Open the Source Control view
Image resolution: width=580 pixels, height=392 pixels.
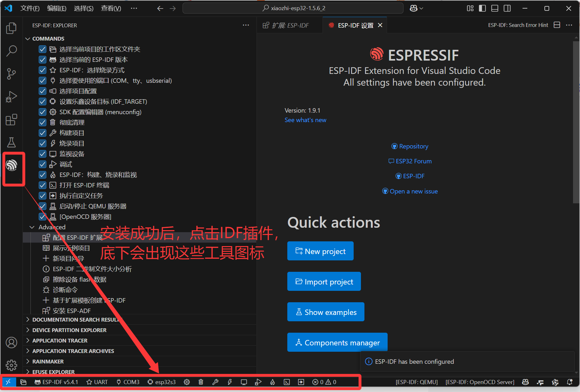click(x=11, y=74)
